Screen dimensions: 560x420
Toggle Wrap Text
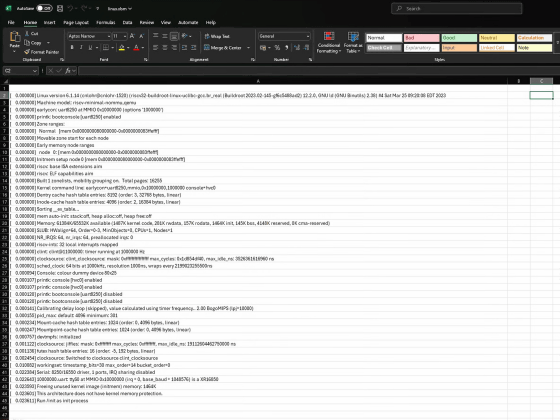pos(217,36)
